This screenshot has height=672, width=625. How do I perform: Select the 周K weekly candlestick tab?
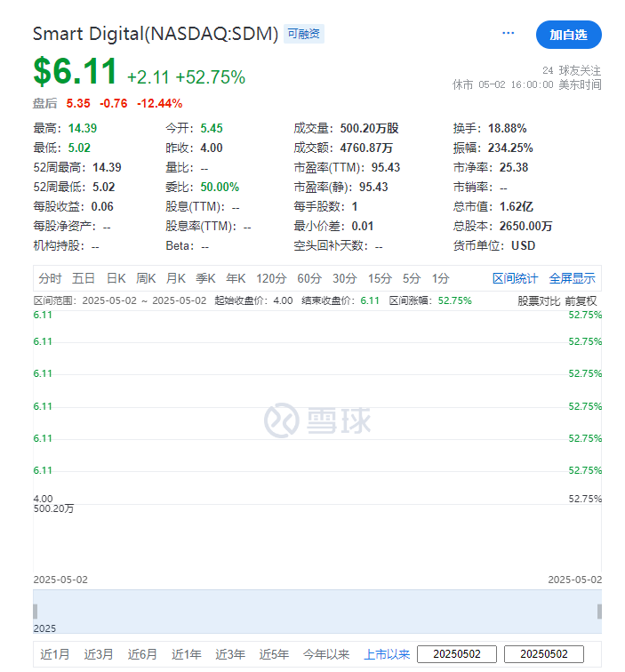pyautogui.click(x=146, y=278)
